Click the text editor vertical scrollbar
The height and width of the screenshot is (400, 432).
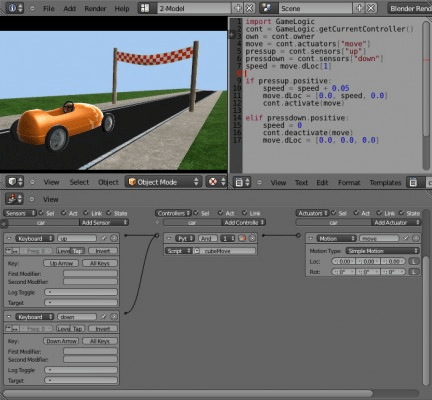[x=426, y=78]
